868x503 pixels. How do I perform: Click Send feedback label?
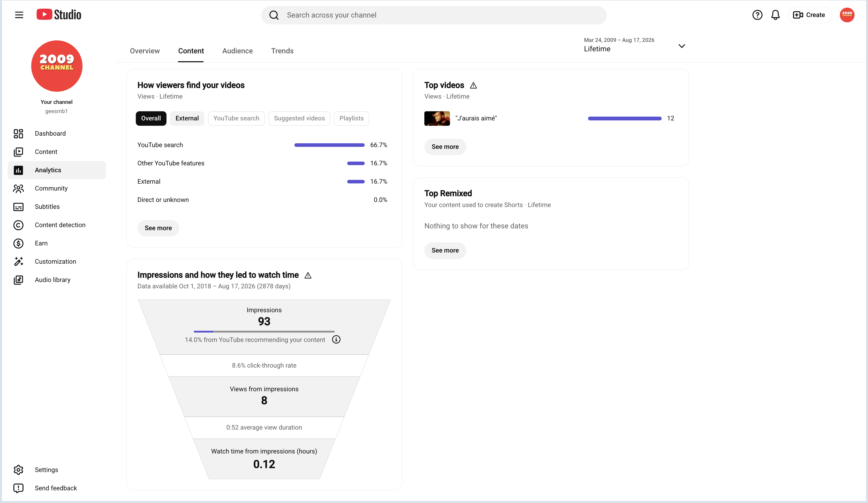point(56,488)
